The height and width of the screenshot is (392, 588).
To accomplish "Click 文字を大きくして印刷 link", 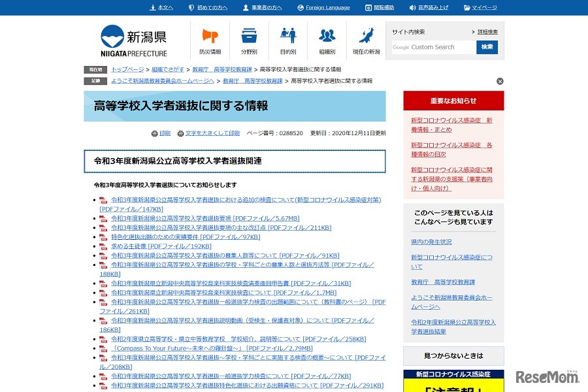I will [x=212, y=133].
